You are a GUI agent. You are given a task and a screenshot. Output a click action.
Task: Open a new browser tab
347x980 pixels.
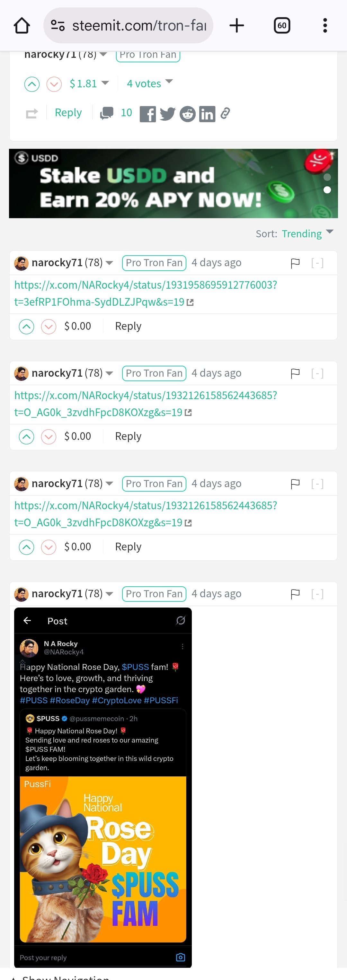tap(236, 26)
